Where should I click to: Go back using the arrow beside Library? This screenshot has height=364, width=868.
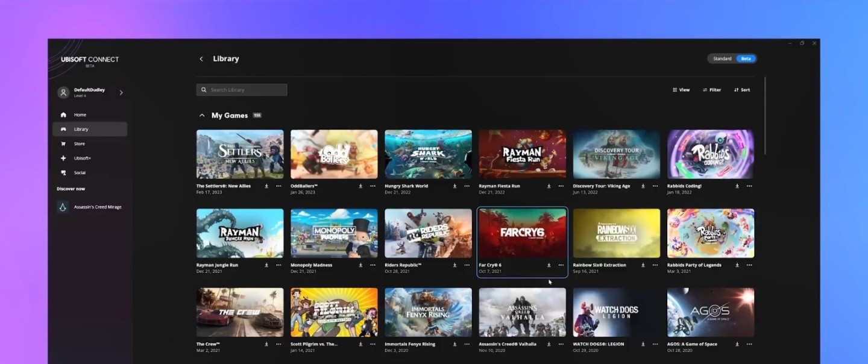201,59
